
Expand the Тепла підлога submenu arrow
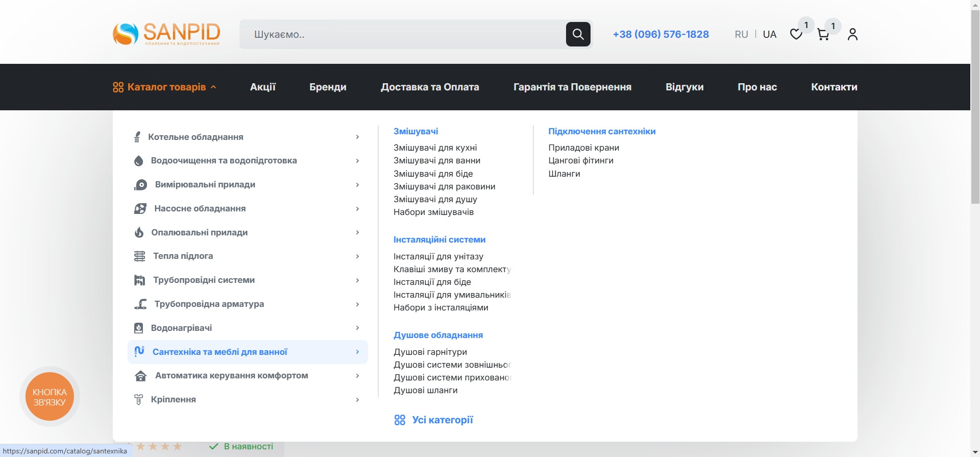357,256
